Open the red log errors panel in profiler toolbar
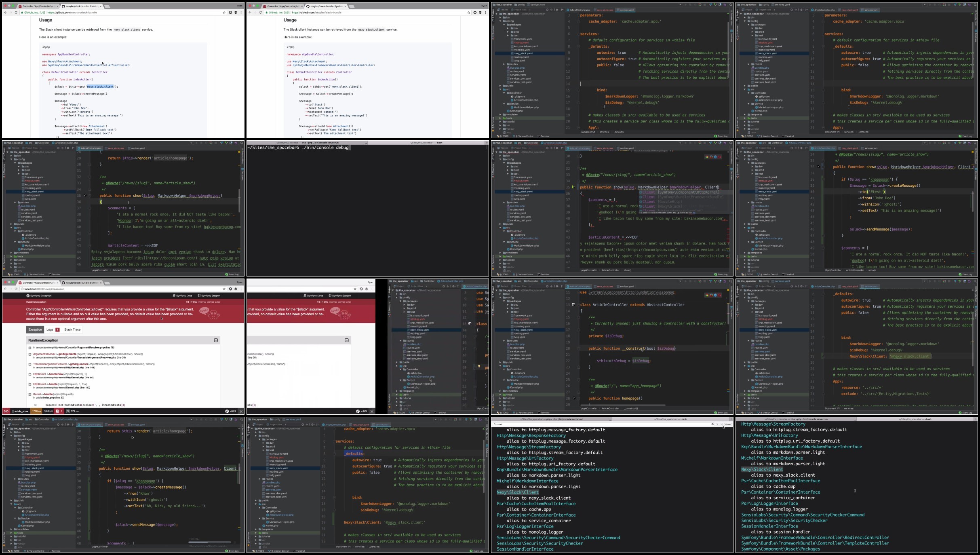This screenshot has height=555, width=980. click(59, 411)
